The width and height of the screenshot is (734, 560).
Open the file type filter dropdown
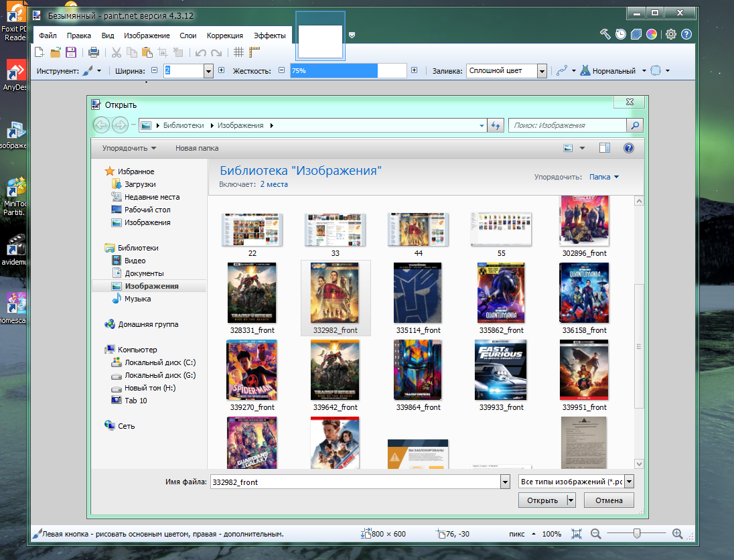(629, 482)
